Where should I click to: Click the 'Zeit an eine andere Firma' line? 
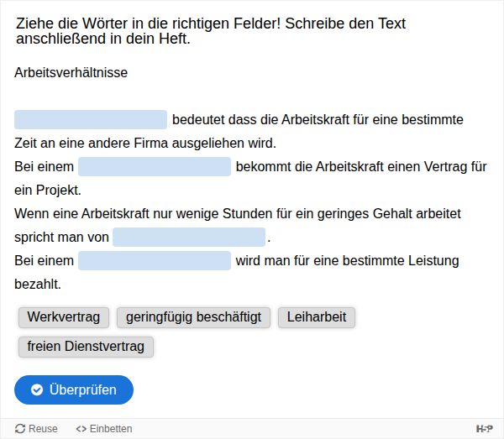pos(145,144)
